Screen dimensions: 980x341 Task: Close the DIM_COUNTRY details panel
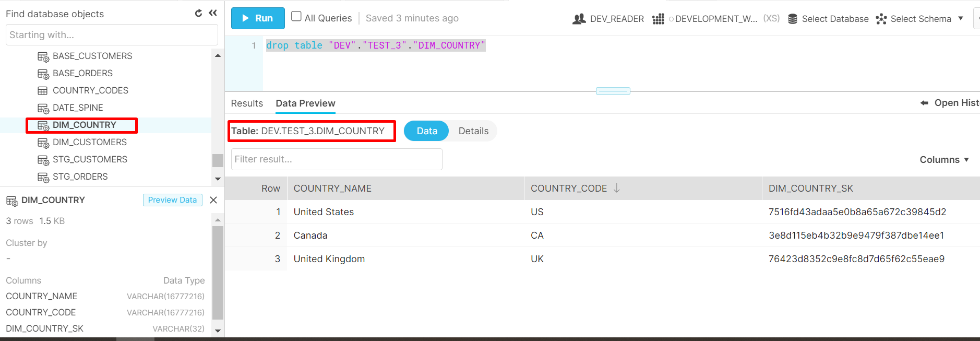[213, 200]
